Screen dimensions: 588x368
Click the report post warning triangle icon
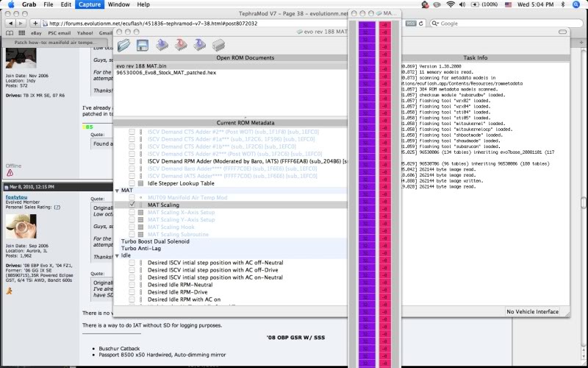pyautogui.click(x=10, y=173)
